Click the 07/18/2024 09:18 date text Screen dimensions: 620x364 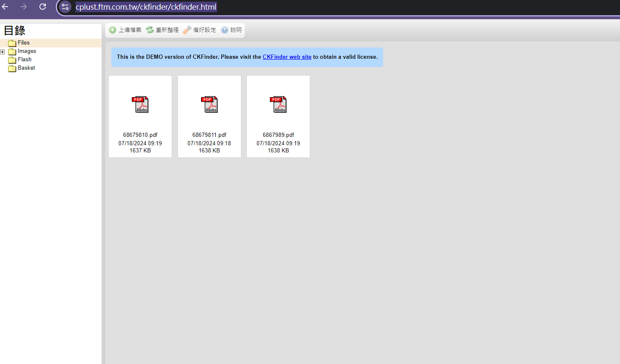click(209, 143)
